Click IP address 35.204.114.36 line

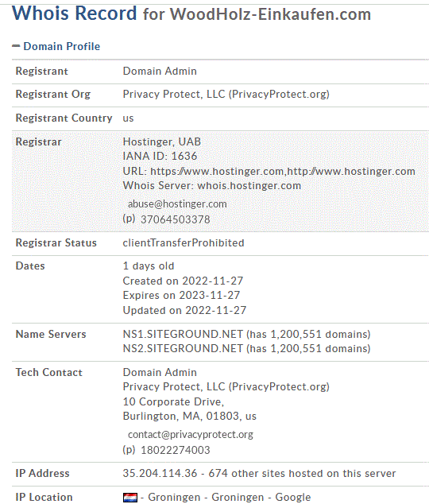[x=259, y=474]
